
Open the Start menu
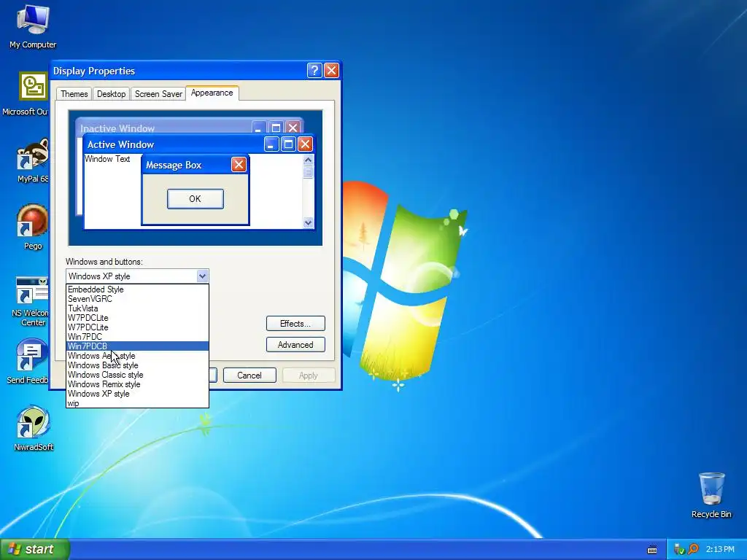[34, 549]
